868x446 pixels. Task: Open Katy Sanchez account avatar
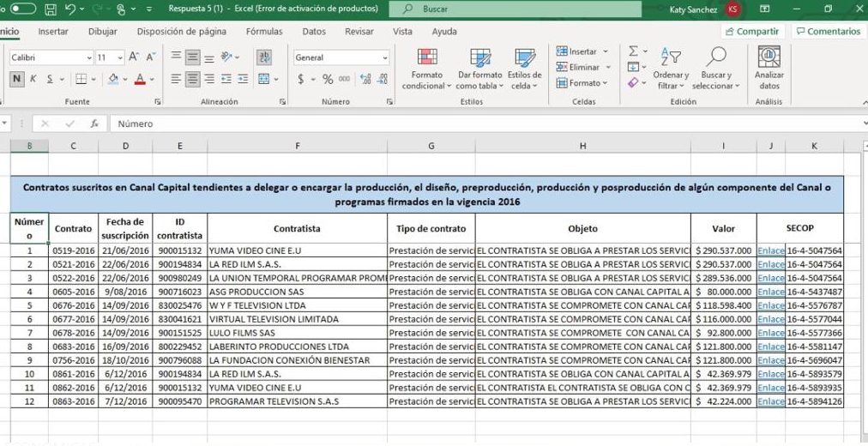coord(733,9)
